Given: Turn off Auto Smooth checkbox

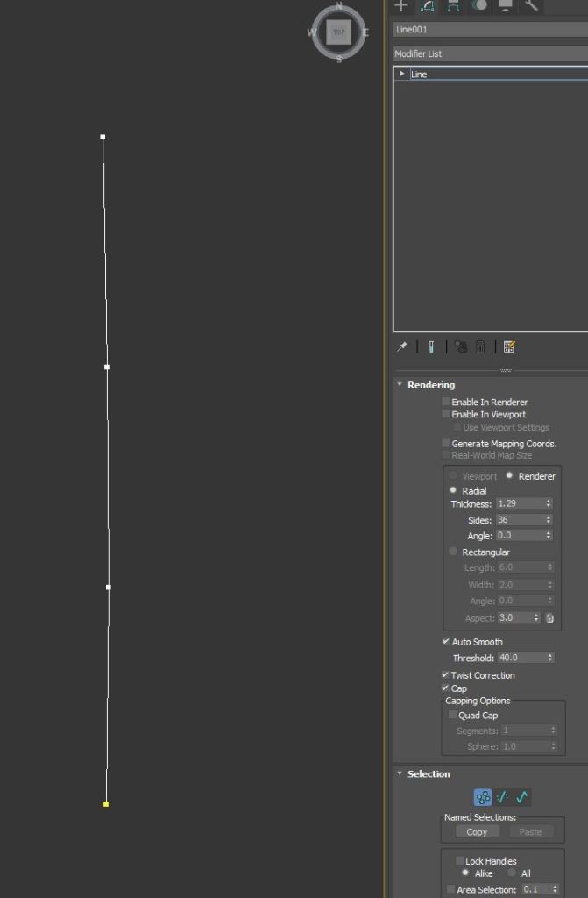Looking at the screenshot, I should pyautogui.click(x=446, y=642).
